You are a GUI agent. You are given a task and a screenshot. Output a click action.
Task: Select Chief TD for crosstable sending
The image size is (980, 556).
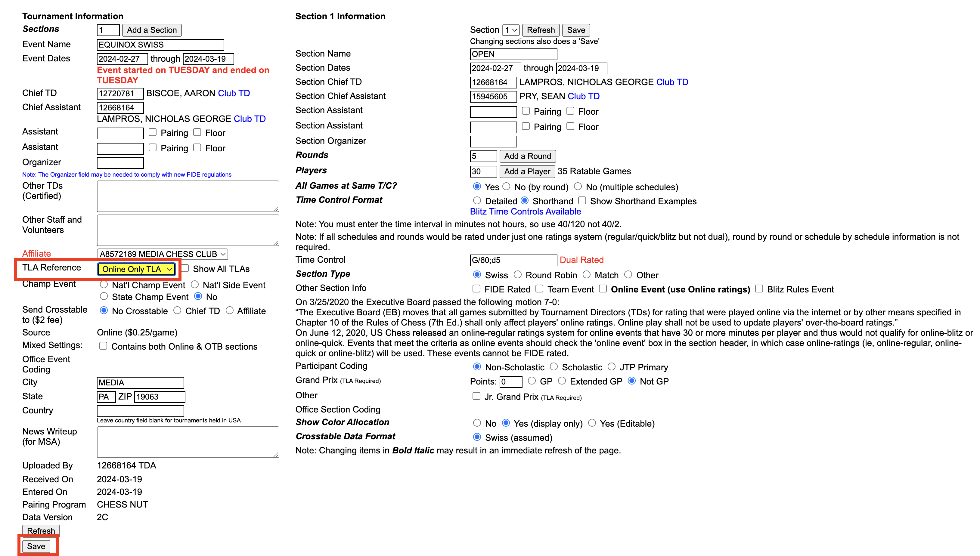coord(177,310)
